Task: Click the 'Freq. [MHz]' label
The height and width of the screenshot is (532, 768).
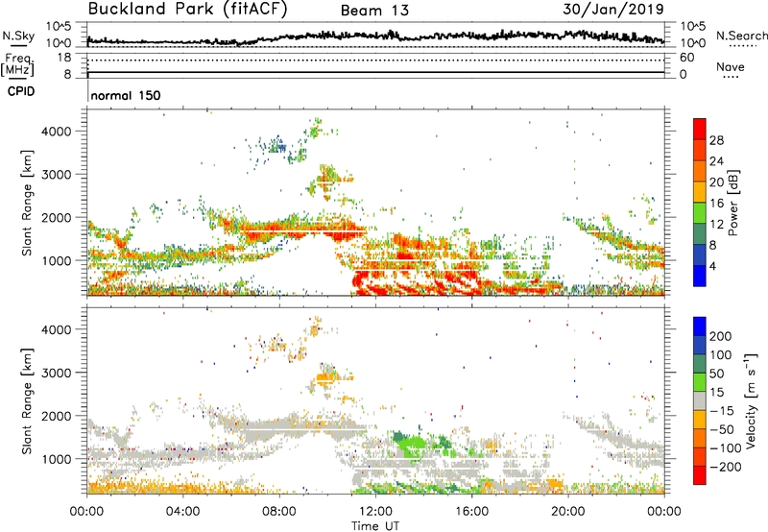Action: point(17,65)
